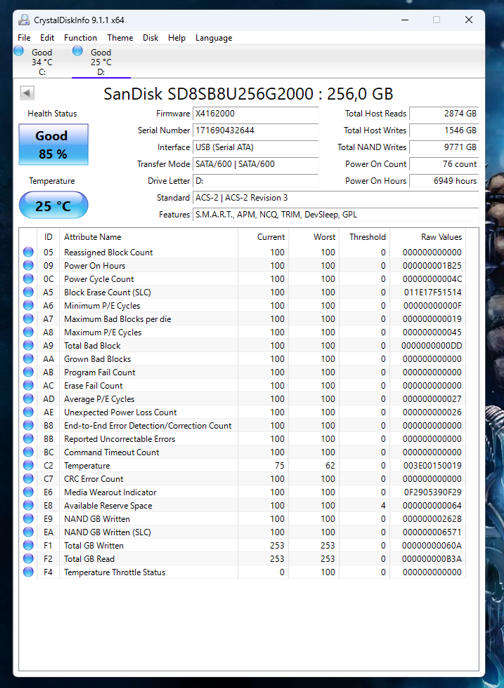
Task: Click the Serial Number field 171690432644
Action: point(255,130)
